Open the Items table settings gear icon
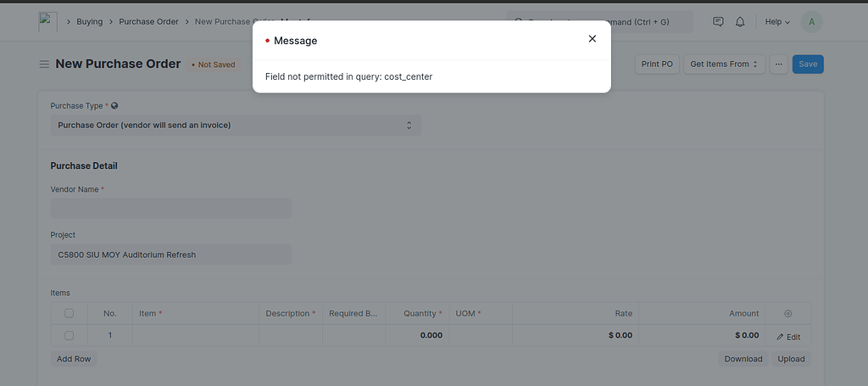Image resolution: width=868 pixels, height=386 pixels. pyautogui.click(x=788, y=313)
